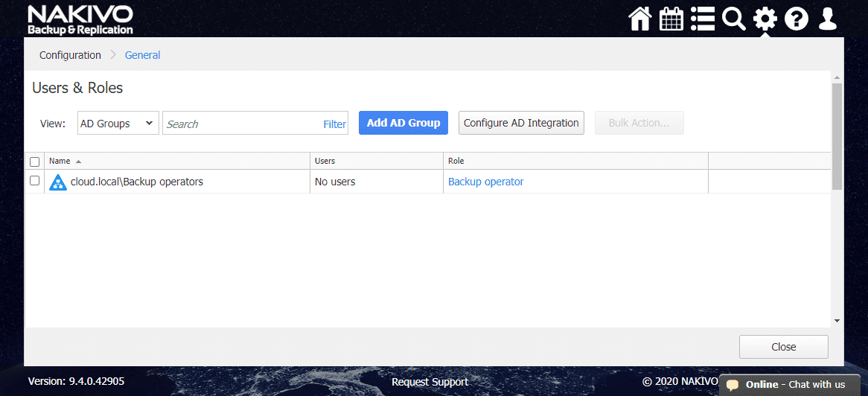Image resolution: width=868 pixels, height=396 pixels.
Task: Open the Home dashboard icon
Action: click(x=640, y=19)
